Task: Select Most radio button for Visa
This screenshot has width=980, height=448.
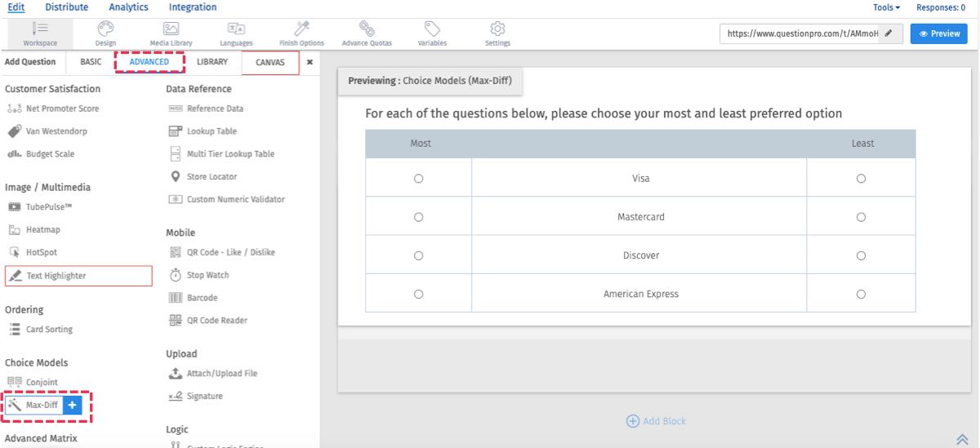Action: 418,179
